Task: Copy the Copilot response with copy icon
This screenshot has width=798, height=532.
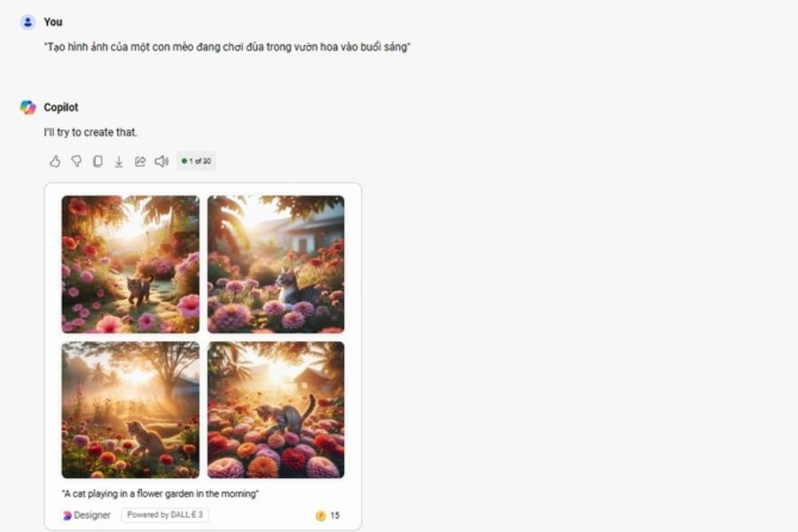Action: coord(98,161)
